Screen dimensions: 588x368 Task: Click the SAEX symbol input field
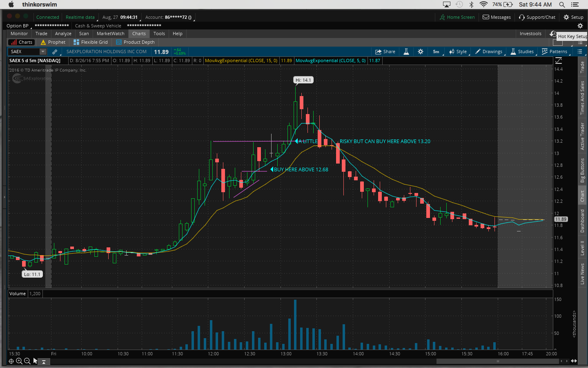(x=24, y=52)
